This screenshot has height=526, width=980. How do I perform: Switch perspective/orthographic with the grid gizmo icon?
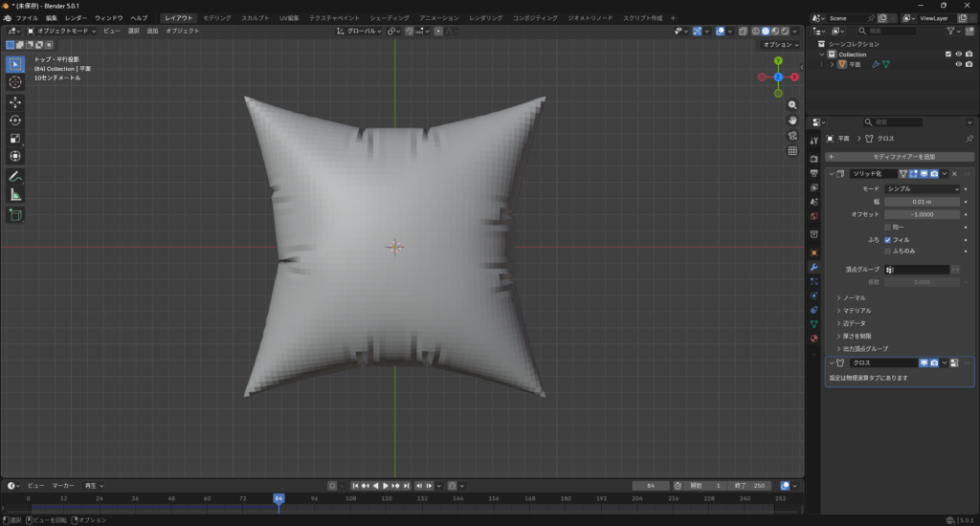click(x=792, y=151)
